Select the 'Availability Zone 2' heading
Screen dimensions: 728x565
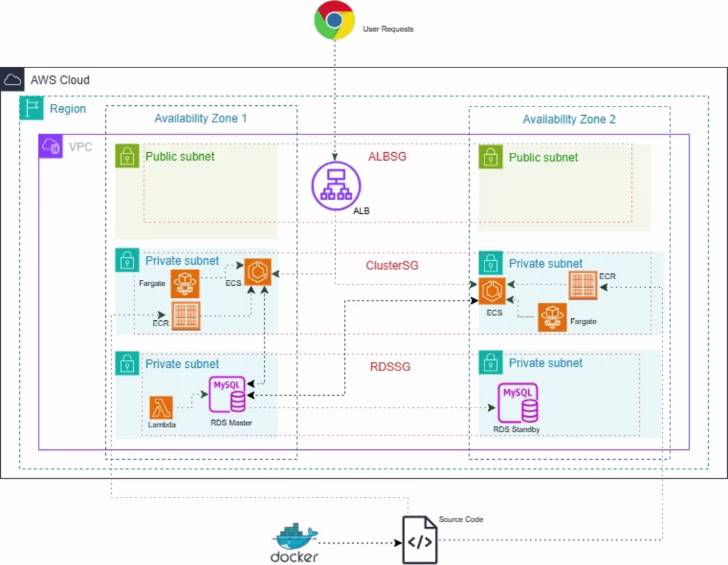tap(569, 119)
